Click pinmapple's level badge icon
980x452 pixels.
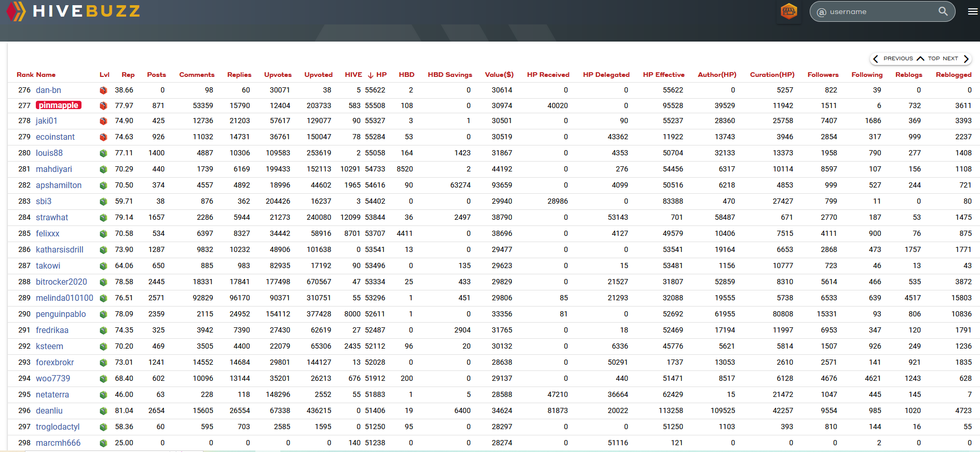(x=103, y=106)
